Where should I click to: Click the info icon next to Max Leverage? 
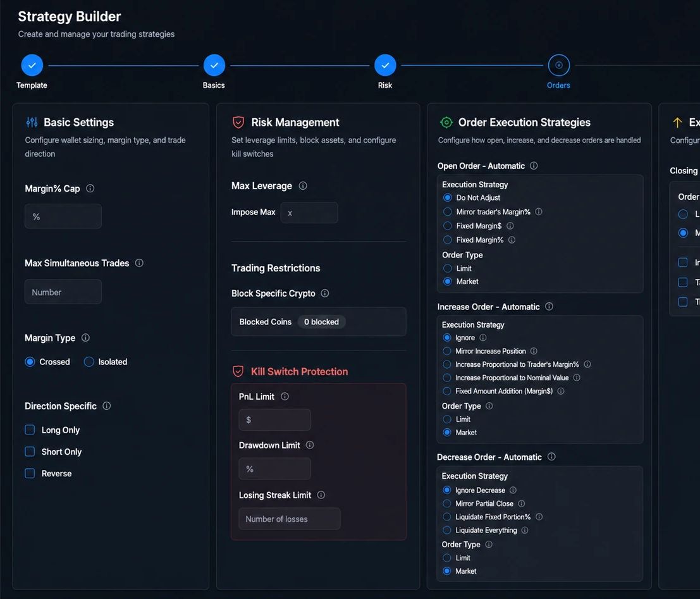[x=303, y=186]
